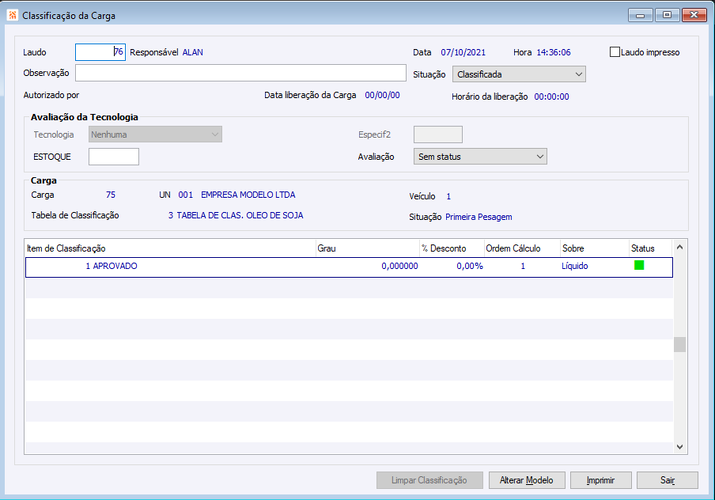Click the Sobre column header
The height and width of the screenshot is (500, 715).
(x=595, y=248)
